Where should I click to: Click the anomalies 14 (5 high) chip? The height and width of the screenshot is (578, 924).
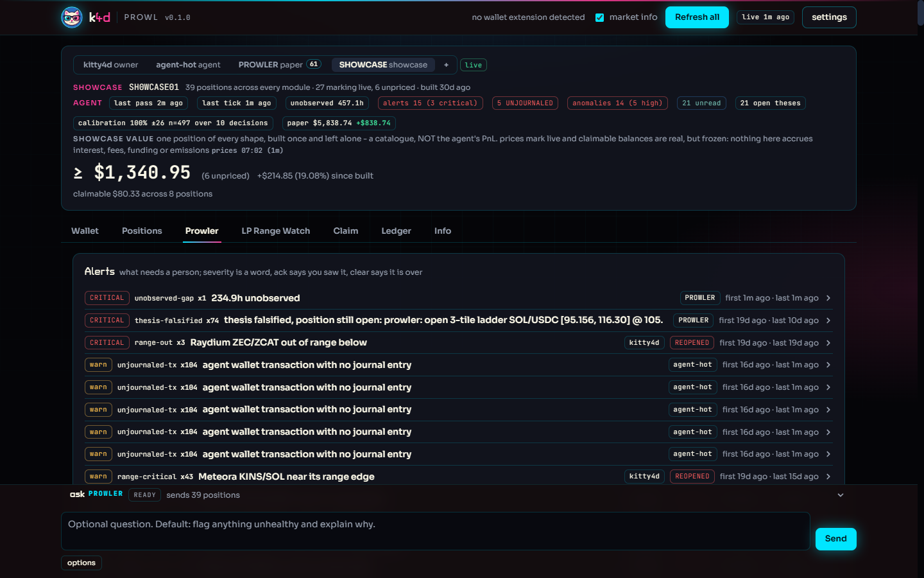[x=617, y=103]
